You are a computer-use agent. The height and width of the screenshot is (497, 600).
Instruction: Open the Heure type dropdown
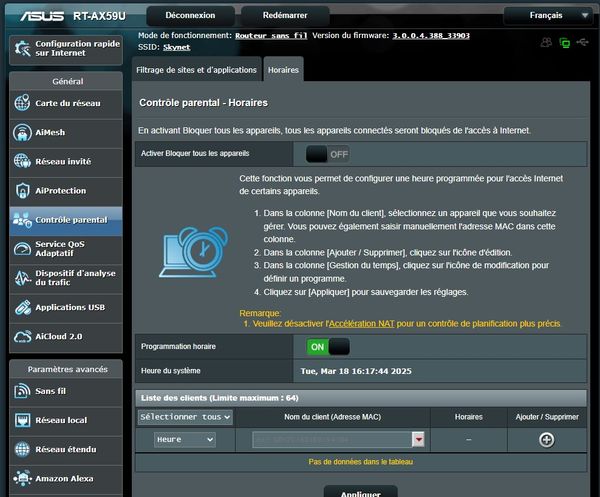click(x=185, y=439)
